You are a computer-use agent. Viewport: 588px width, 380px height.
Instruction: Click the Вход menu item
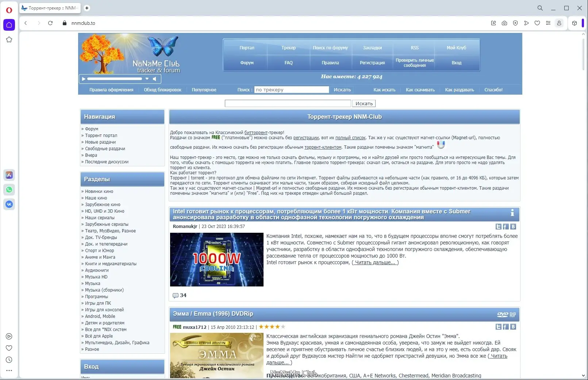pyautogui.click(x=457, y=63)
